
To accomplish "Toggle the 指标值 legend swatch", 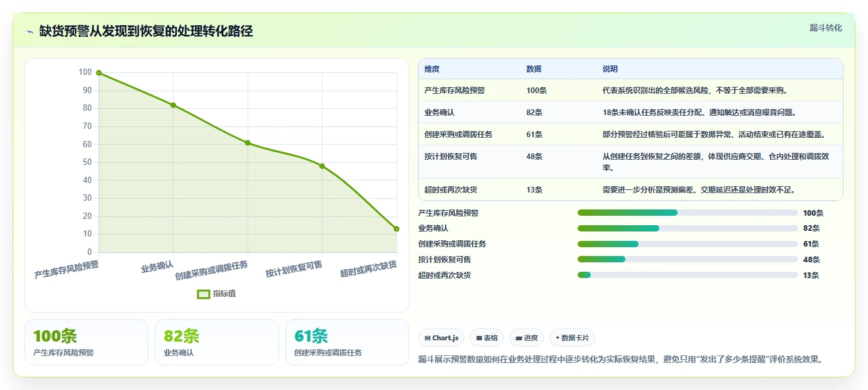I will 203,294.
